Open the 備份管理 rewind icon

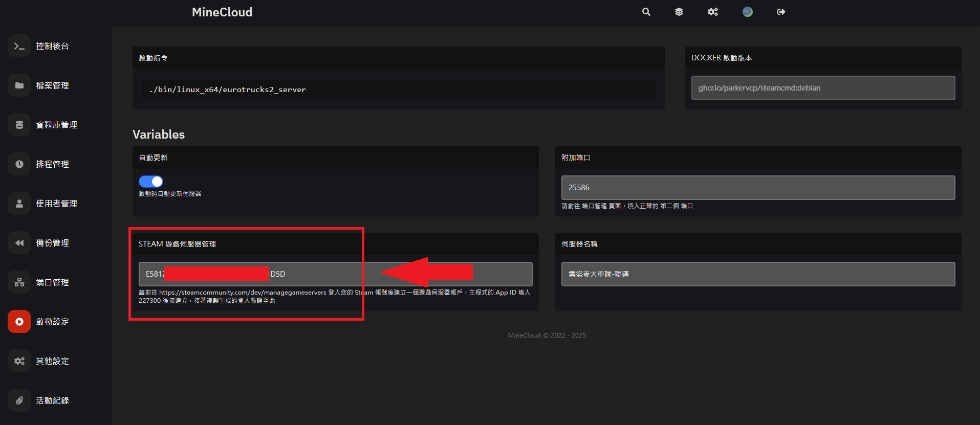click(19, 243)
